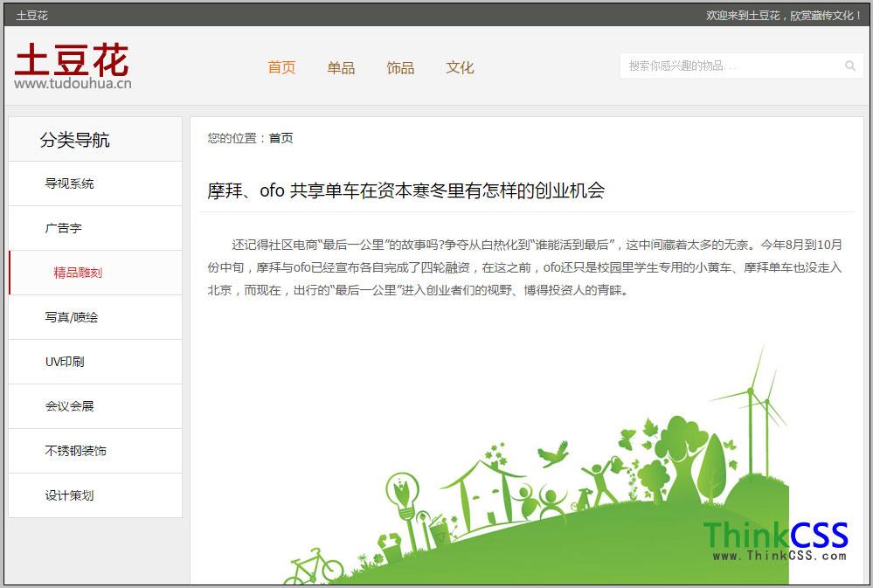Click the article title about 摩拜、ofo
Image resolution: width=873 pixels, height=588 pixels.
click(x=405, y=190)
